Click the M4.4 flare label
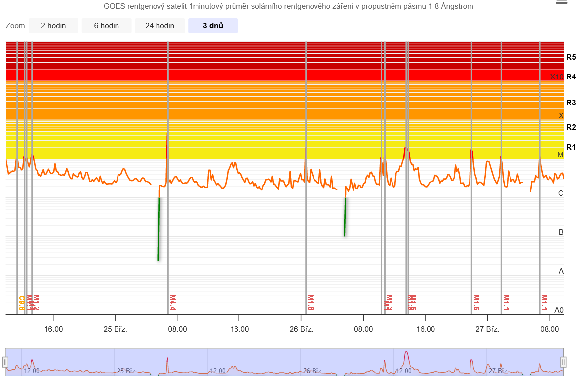 click(173, 302)
